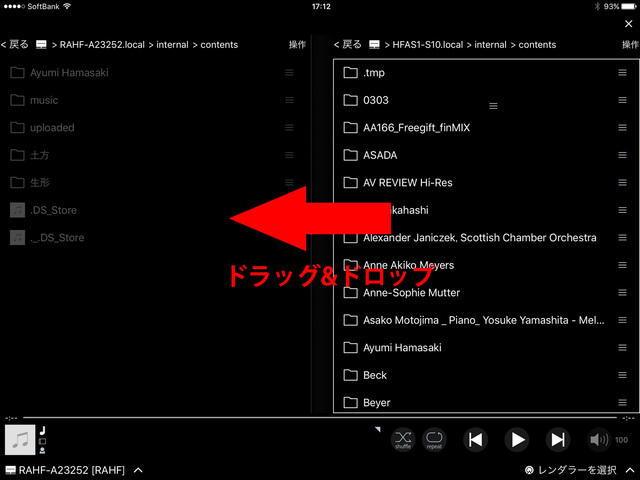Skip to the next track
This screenshot has height=480, width=640.
click(558, 439)
